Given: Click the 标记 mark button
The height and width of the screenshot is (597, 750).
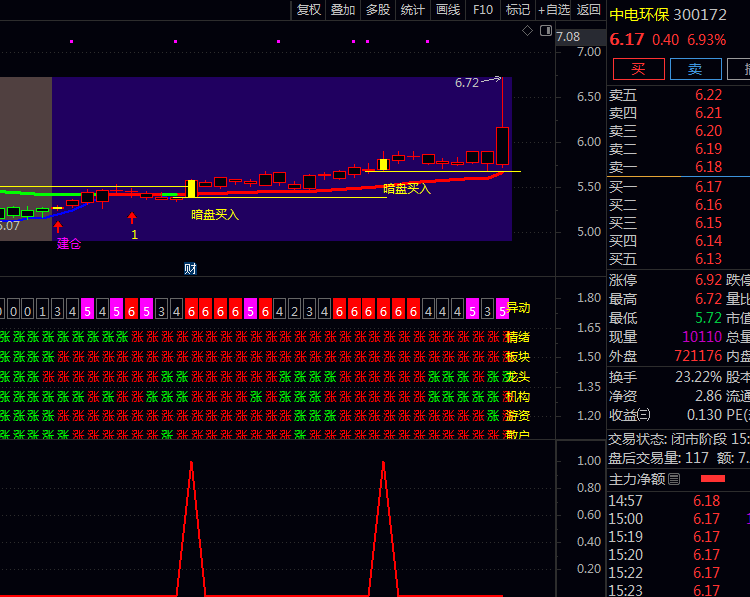Looking at the screenshot, I should (x=518, y=9).
